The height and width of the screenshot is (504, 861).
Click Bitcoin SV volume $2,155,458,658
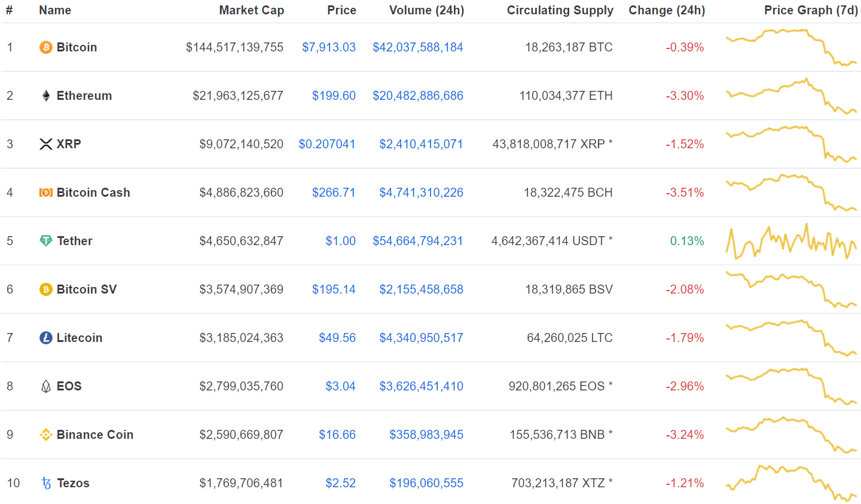click(422, 289)
